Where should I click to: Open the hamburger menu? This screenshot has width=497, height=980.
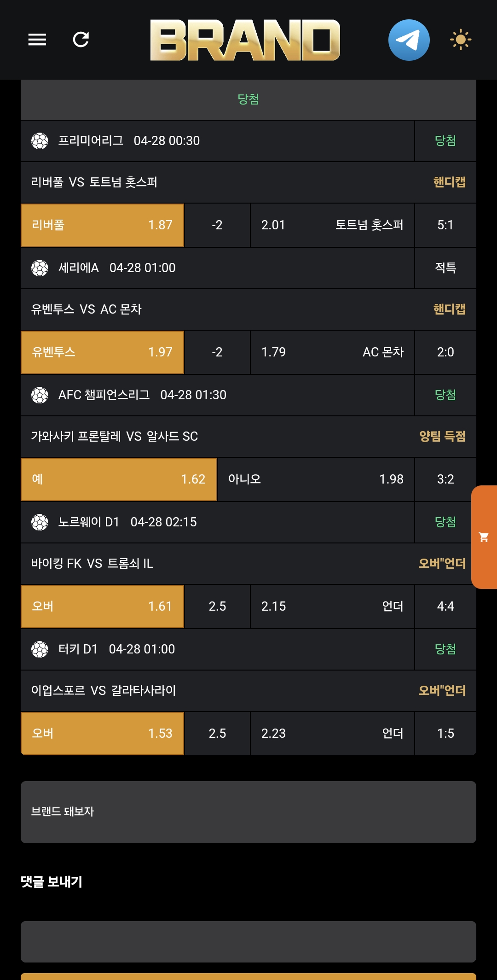click(x=37, y=40)
